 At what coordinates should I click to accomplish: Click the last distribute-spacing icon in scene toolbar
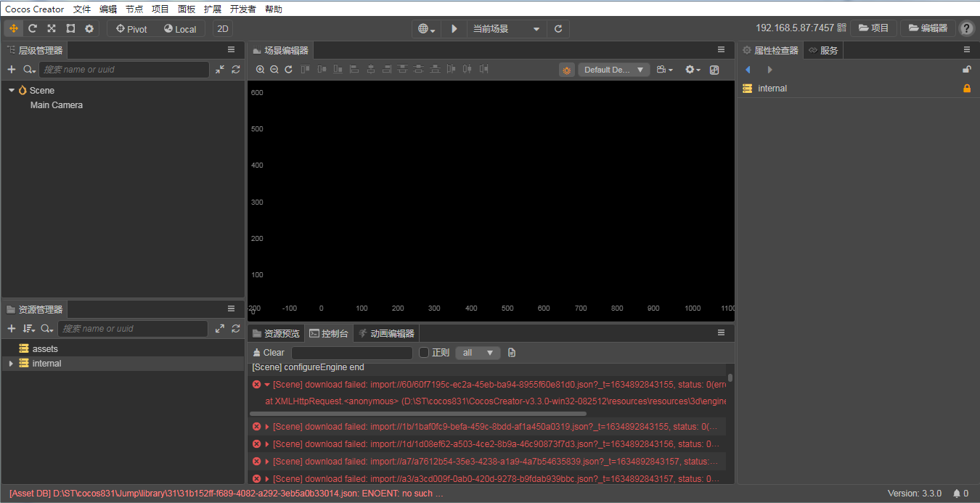pyautogui.click(x=483, y=70)
